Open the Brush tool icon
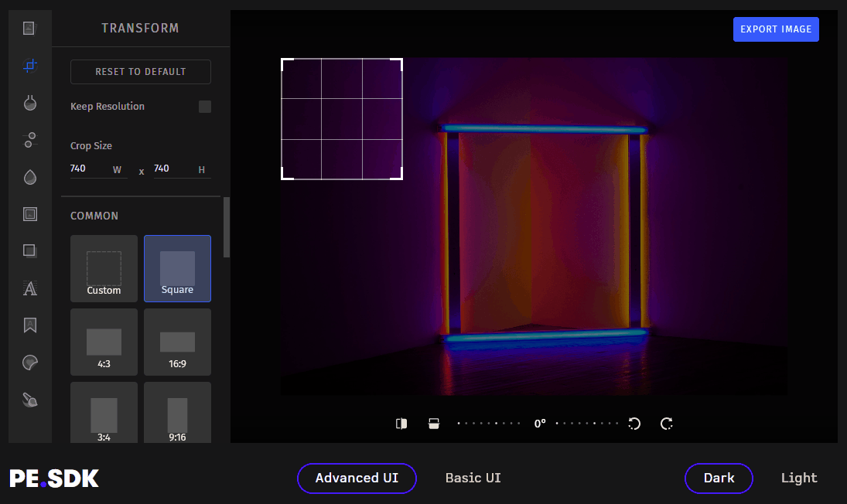This screenshot has height=504, width=847. 29,400
